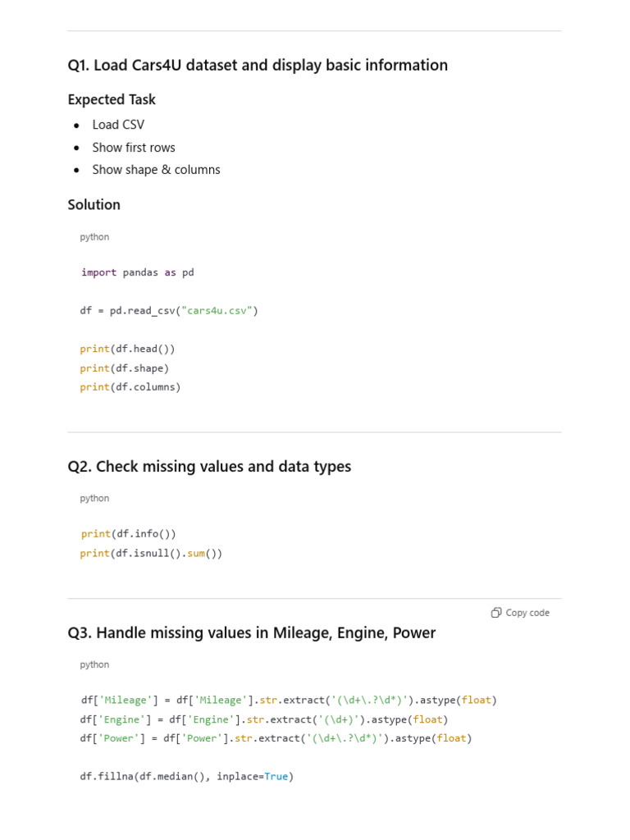Click the print(df.columns) code line
The width and height of the screenshot is (630, 840).
coord(130,387)
